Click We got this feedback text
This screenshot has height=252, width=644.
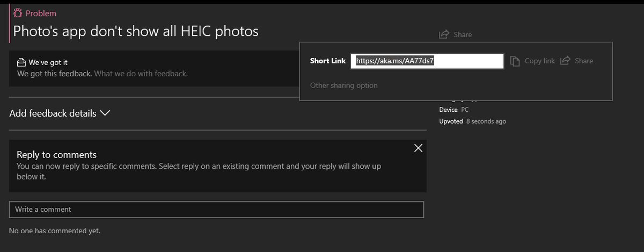(x=55, y=74)
